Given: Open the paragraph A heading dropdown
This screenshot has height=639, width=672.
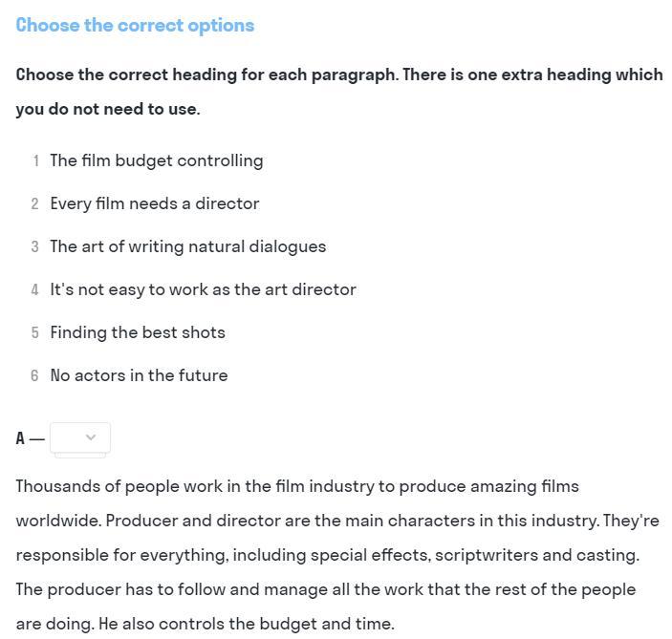Looking at the screenshot, I should (80, 437).
